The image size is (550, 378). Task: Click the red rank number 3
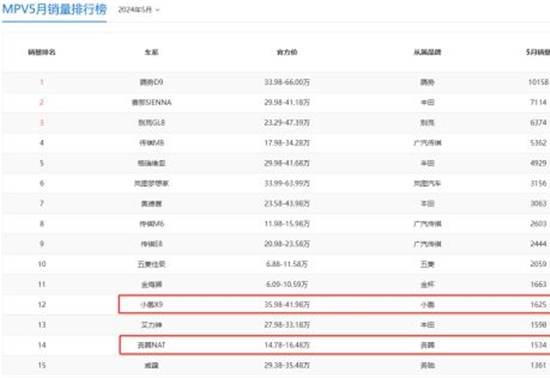(x=42, y=123)
